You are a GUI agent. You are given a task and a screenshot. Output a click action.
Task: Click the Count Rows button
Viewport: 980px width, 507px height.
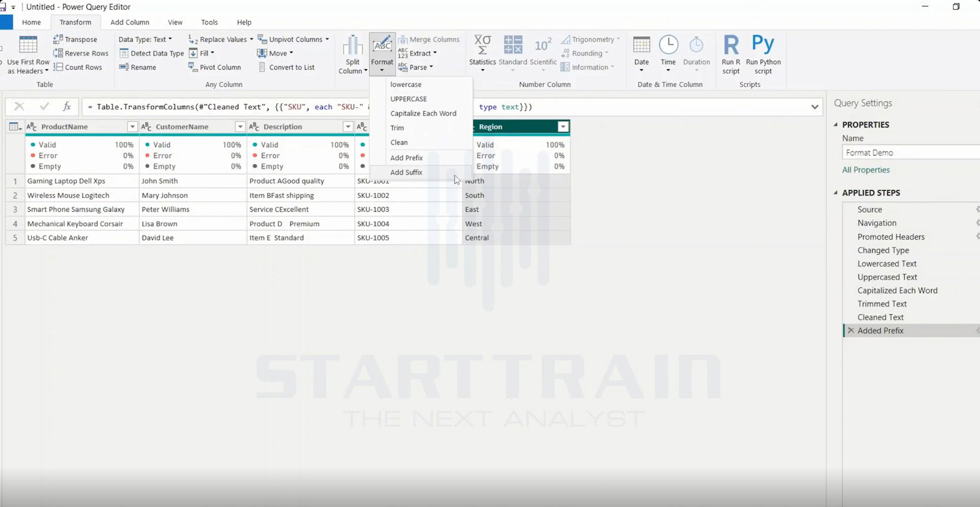(78, 67)
